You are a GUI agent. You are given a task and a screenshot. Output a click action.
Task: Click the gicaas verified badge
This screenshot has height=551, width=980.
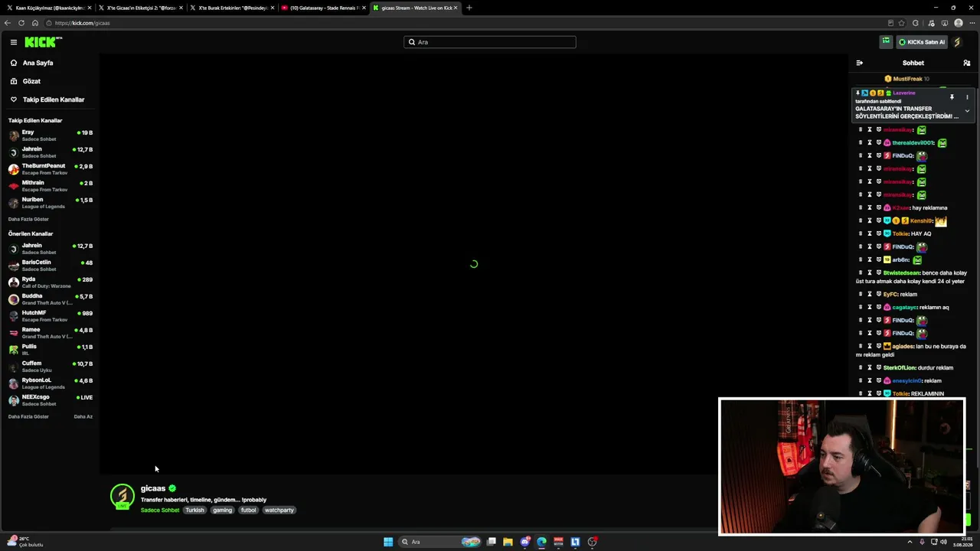172,488
